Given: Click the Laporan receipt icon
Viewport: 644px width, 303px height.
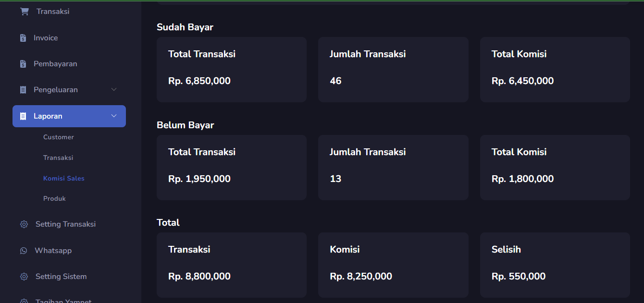Looking at the screenshot, I should click(x=23, y=116).
